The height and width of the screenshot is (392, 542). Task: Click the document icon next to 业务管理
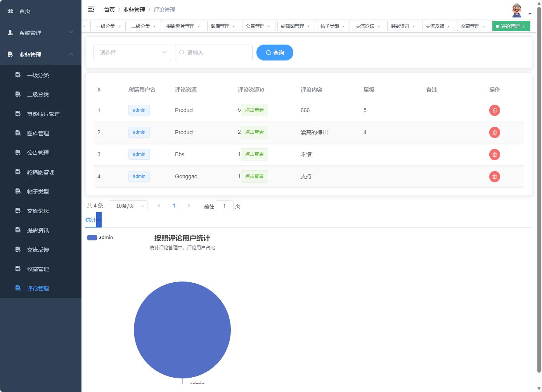10,55
